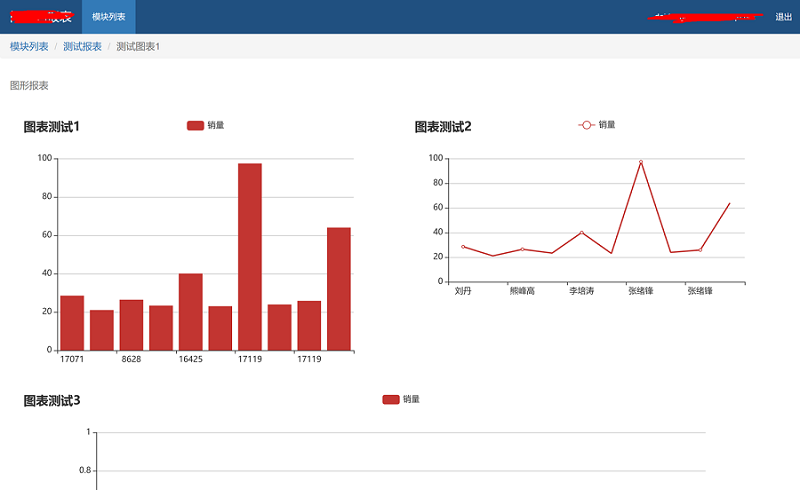
Task: Go to 模块列表 in the breadcrumb
Action: point(29,46)
